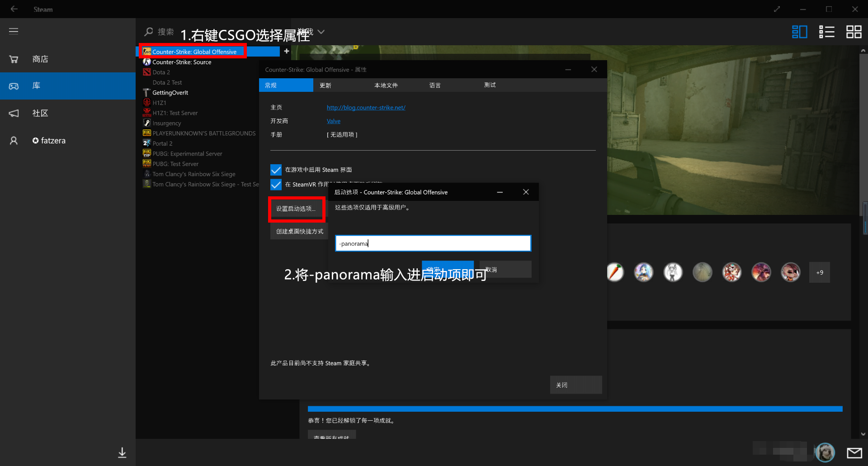Click the megaphone community icon
This screenshot has width=868, height=466.
point(14,113)
